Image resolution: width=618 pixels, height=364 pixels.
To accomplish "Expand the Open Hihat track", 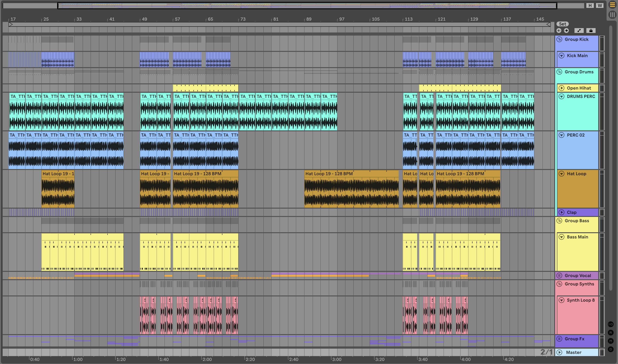I will click(x=562, y=88).
